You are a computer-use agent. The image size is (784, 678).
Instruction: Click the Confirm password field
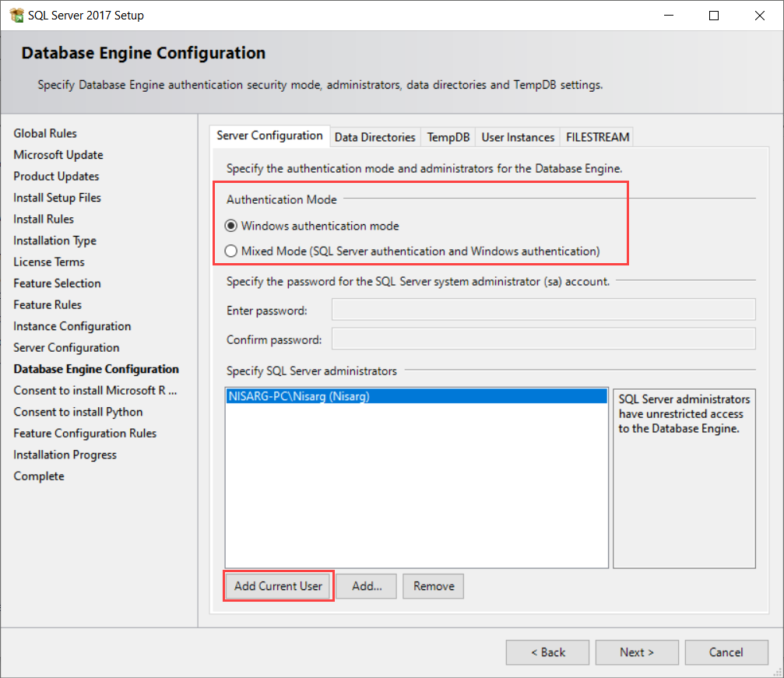[x=543, y=339]
